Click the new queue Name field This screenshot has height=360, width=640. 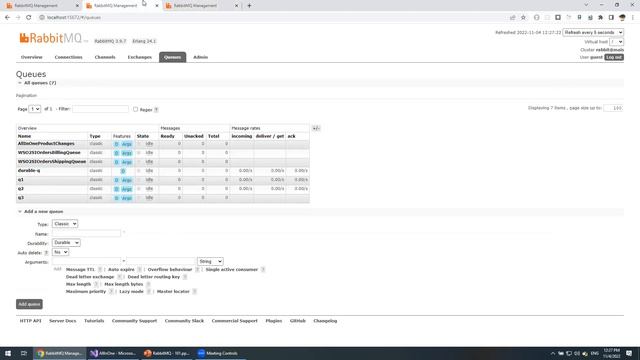pyautogui.click(x=87, y=233)
